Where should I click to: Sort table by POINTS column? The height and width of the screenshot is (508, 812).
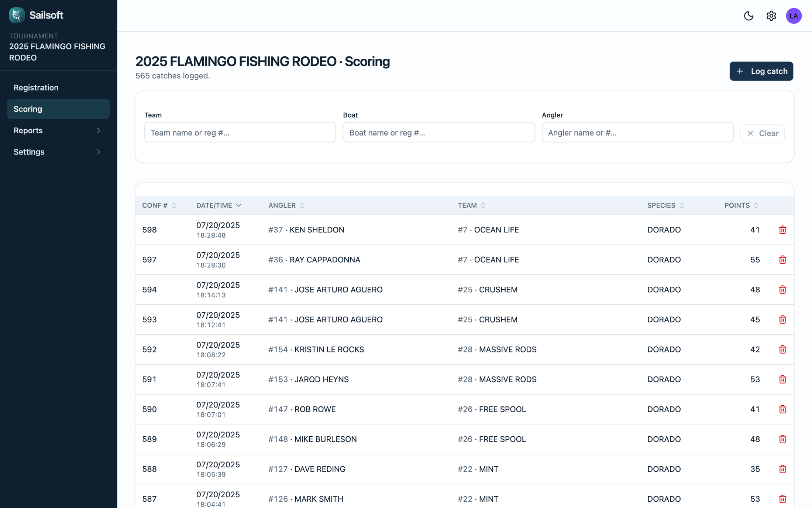point(741,205)
